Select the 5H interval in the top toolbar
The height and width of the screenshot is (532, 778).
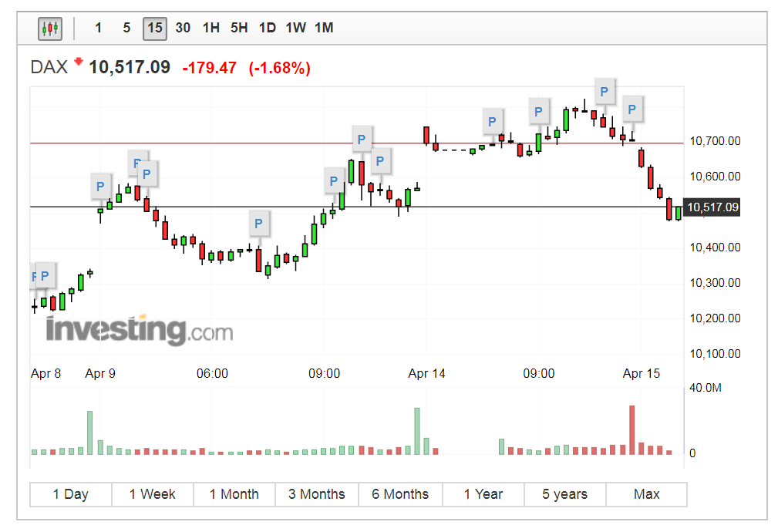point(239,29)
